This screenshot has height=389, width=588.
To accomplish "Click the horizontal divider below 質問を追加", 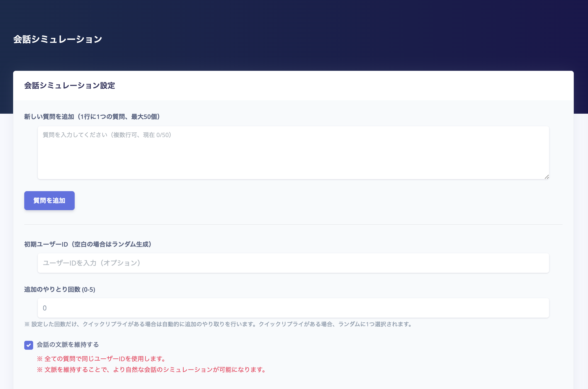I will (x=293, y=224).
